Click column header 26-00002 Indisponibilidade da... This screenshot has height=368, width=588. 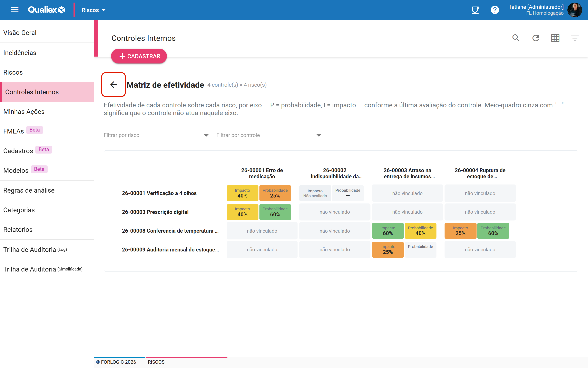click(x=336, y=173)
